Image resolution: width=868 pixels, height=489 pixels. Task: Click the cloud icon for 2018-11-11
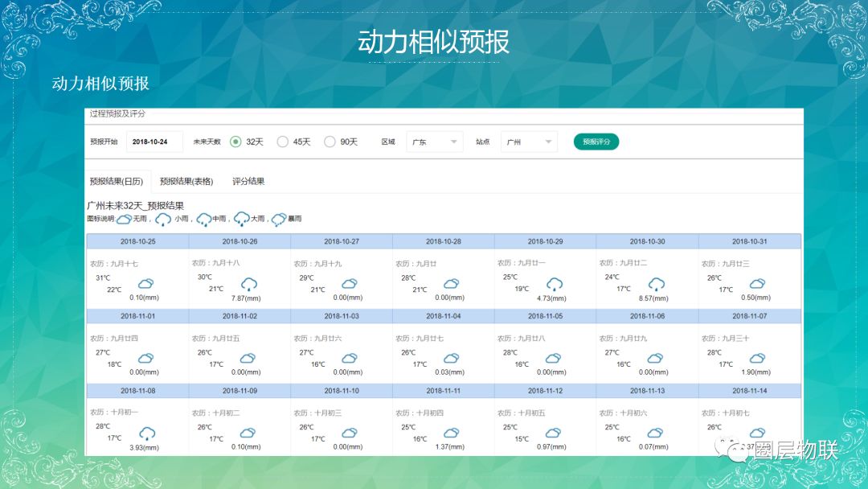tap(452, 433)
